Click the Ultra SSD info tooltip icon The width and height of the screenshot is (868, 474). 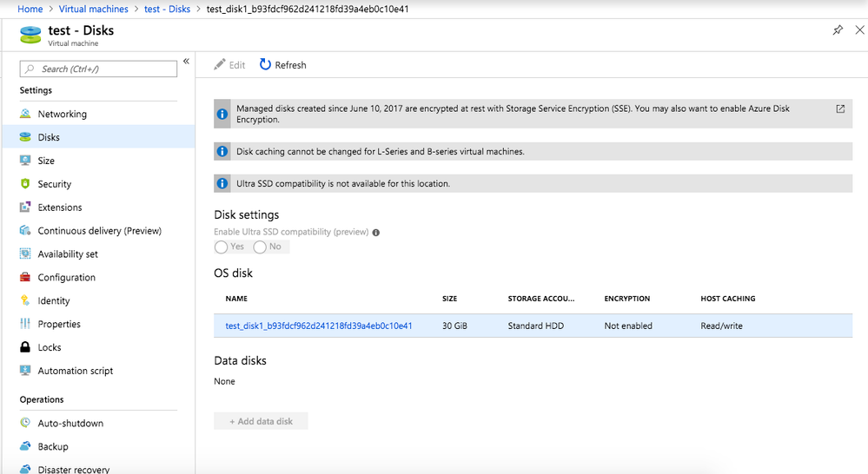376,233
